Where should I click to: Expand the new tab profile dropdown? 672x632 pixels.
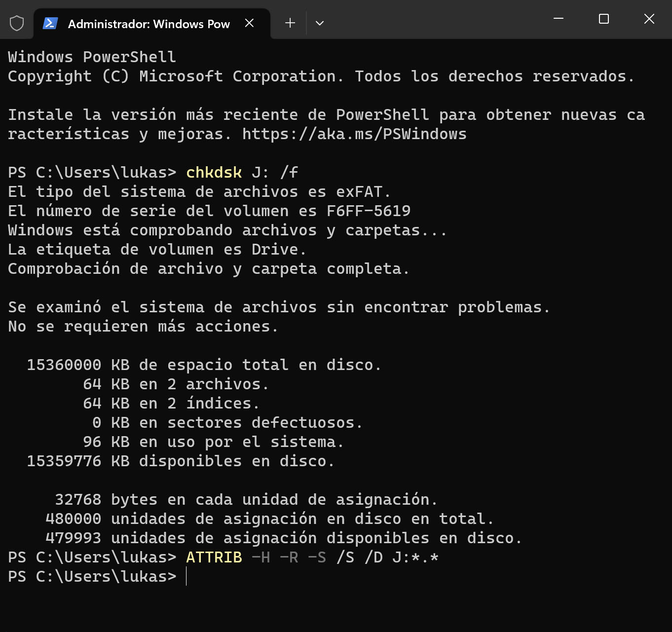point(320,23)
